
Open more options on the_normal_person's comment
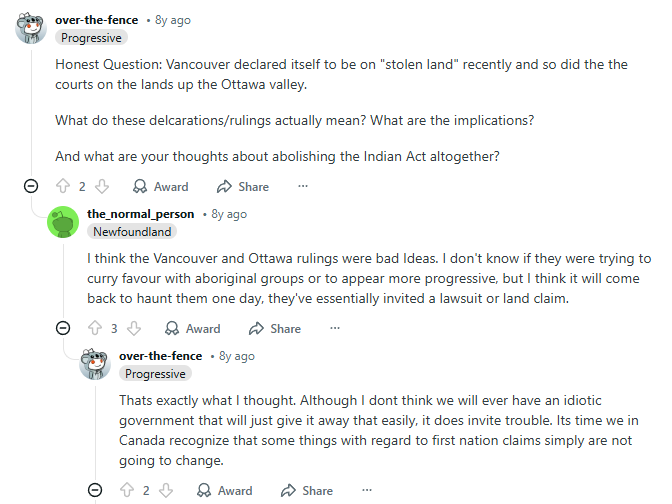pyautogui.click(x=335, y=328)
